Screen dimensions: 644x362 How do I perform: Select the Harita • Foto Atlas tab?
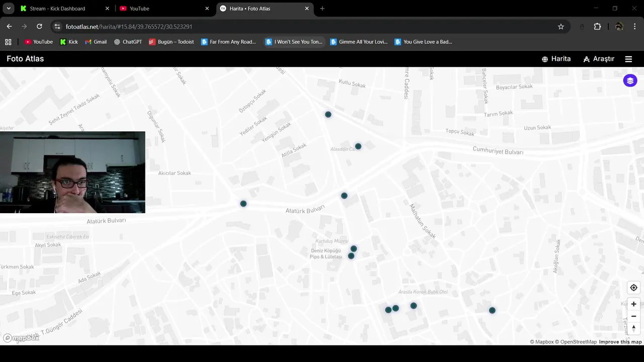pyautogui.click(x=264, y=9)
